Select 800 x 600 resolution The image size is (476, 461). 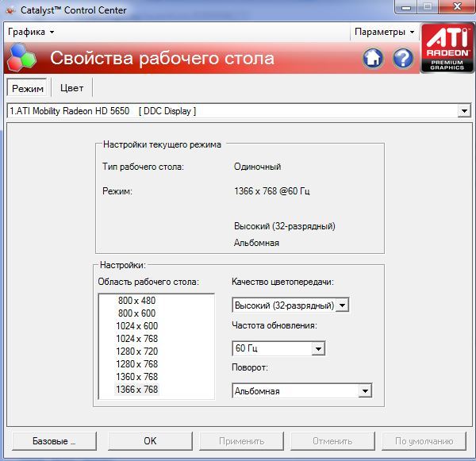point(136,313)
